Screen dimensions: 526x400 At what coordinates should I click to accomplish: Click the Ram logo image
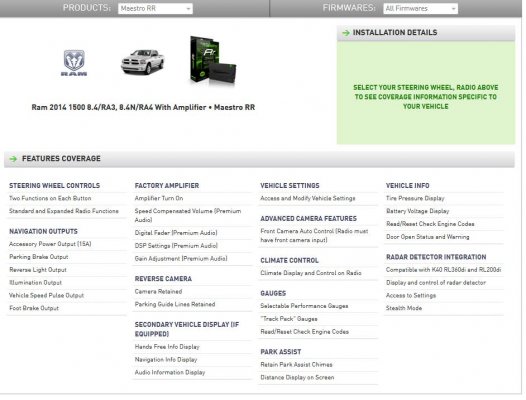[x=74, y=63]
